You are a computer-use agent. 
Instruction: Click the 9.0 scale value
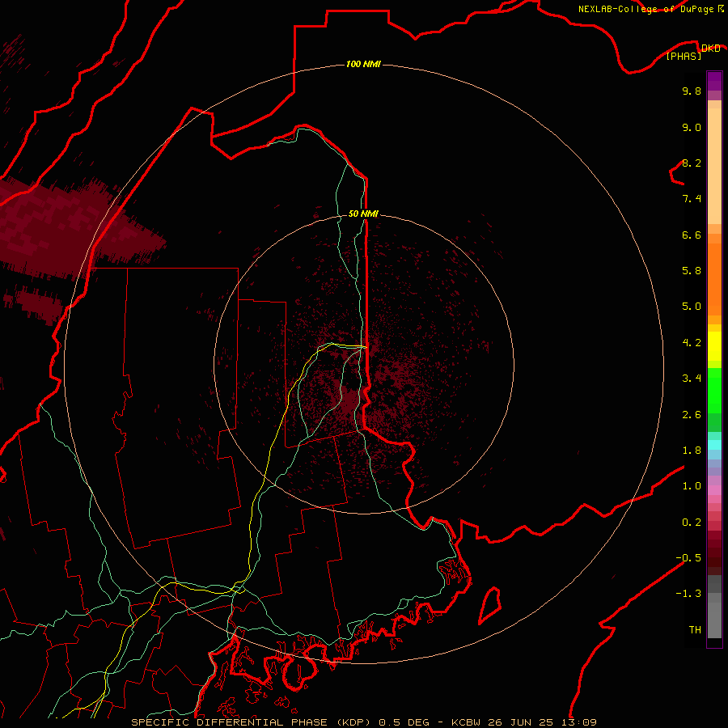point(692,127)
